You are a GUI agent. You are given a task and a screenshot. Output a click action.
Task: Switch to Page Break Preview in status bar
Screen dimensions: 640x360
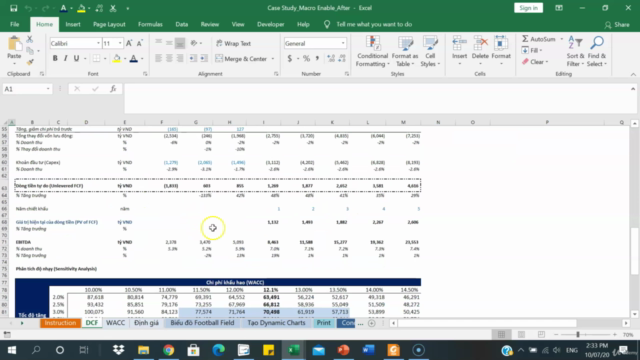541,335
